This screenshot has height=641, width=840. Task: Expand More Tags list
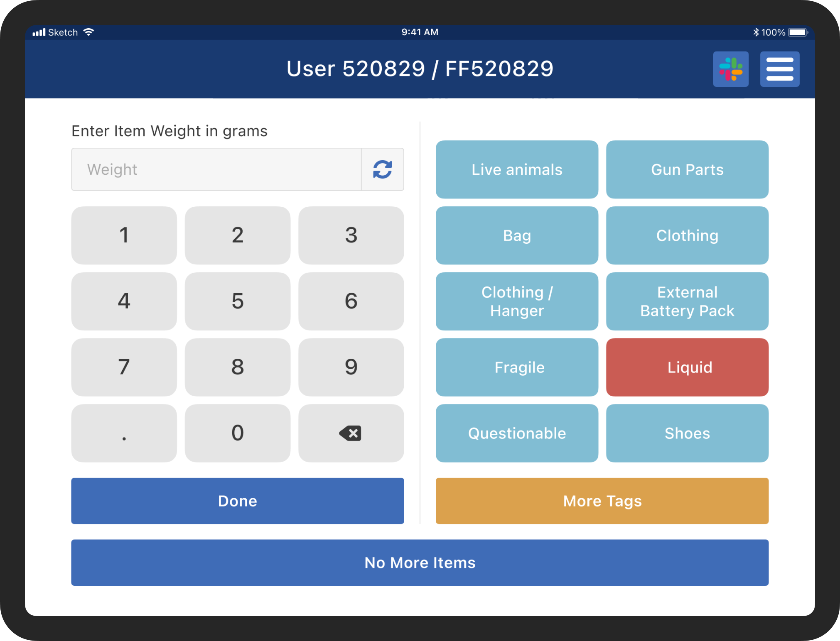click(602, 501)
